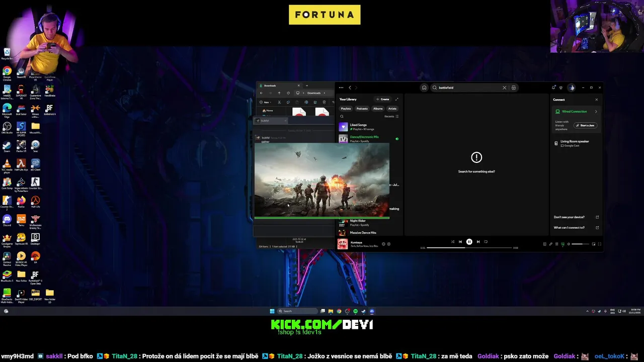Filter library by Albums
Screen dimensions: 644x362
[x=378, y=109]
